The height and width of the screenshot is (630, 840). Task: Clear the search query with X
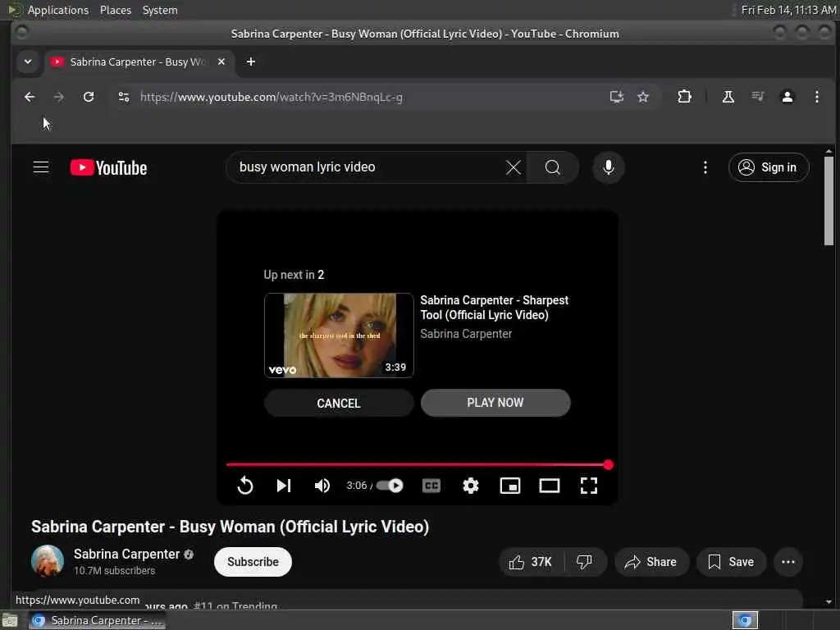coord(514,167)
